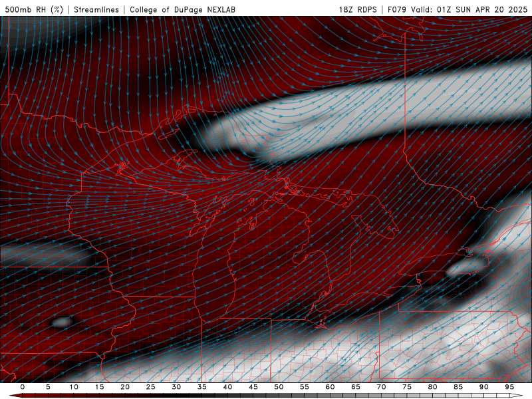The width and height of the screenshot is (532, 399).
Task: Click the '18Z RDPS' model label
Action: pyautogui.click(x=358, y=9)
